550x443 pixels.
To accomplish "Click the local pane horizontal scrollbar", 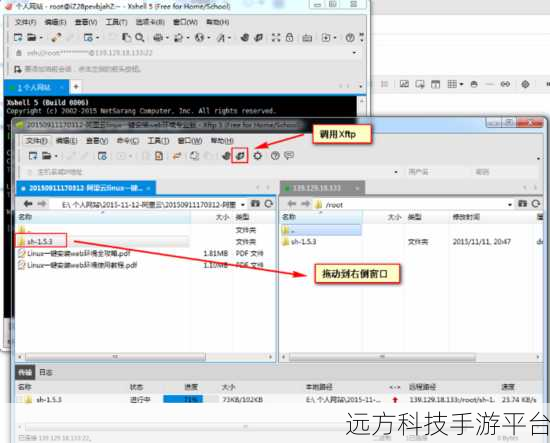I will point(115,357).
